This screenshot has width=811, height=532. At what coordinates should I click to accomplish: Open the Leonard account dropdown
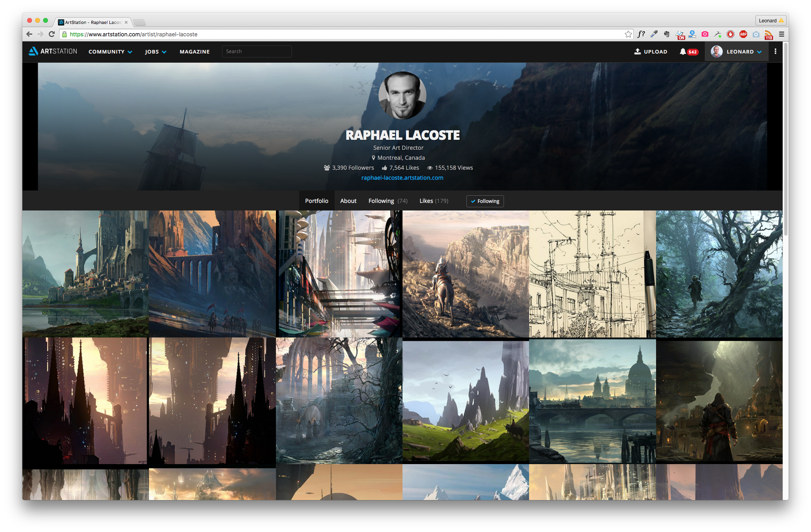pos(736,52)
